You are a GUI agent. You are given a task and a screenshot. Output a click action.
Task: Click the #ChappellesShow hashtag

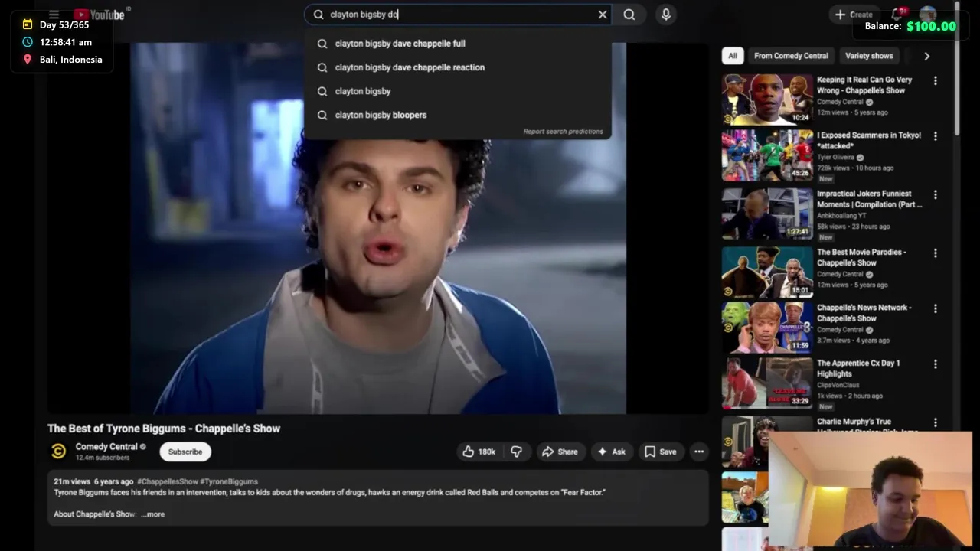(x=167, y=481)
